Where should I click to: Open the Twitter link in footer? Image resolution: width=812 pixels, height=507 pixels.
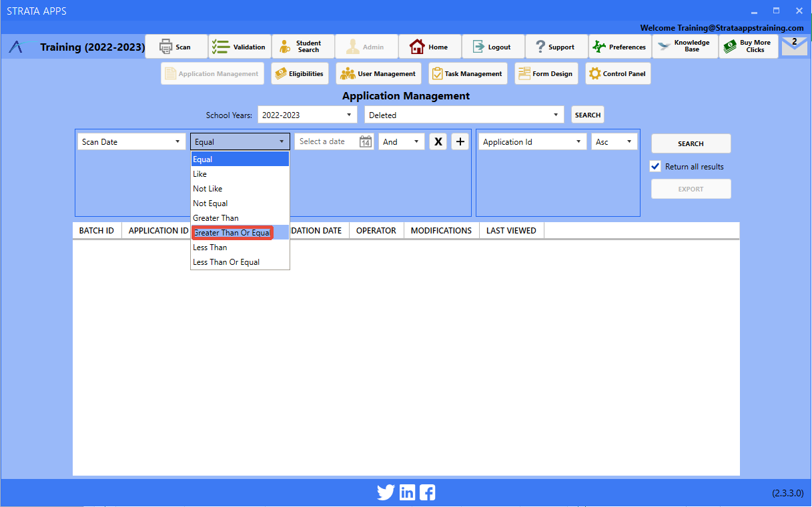[386, 493]
